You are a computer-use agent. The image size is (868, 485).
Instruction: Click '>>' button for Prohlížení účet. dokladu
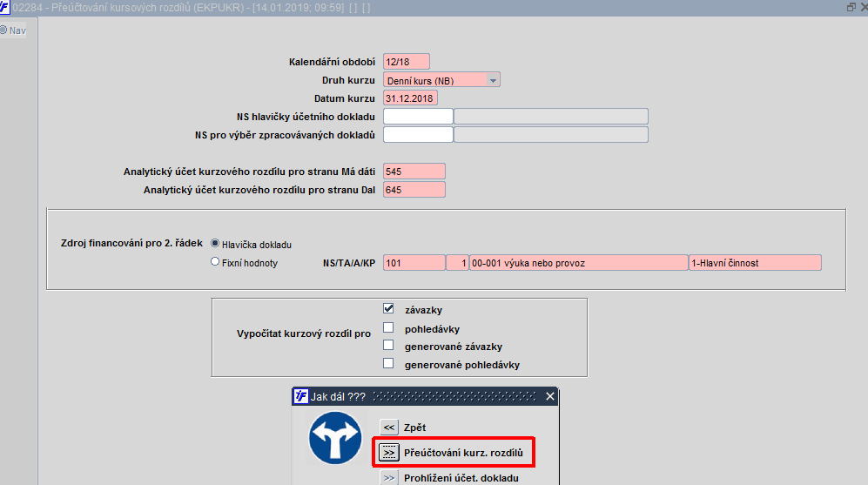(389, 478)
